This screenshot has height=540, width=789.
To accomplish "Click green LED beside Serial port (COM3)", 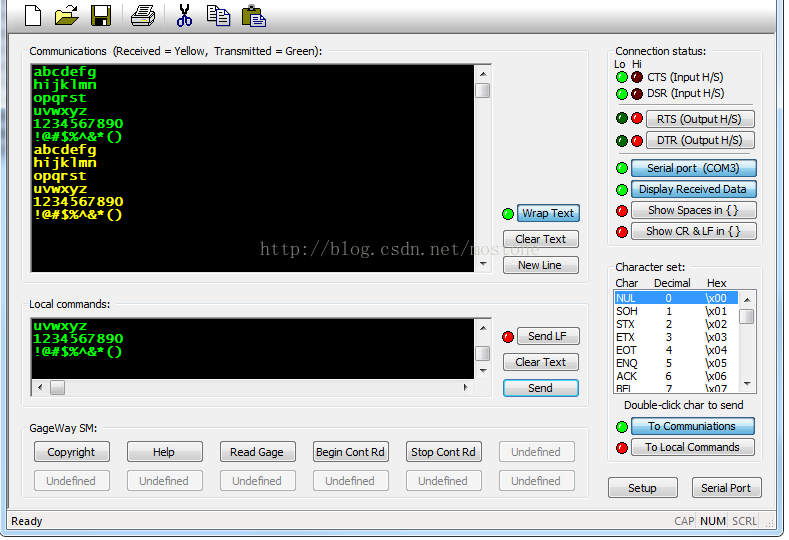I will 622,168.
